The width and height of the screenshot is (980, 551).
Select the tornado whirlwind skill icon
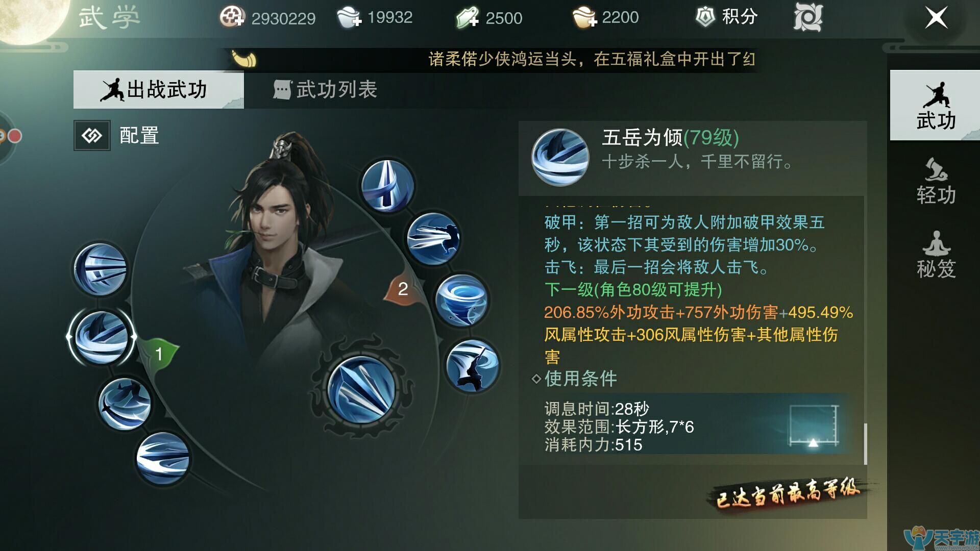[x=461, y=300]
